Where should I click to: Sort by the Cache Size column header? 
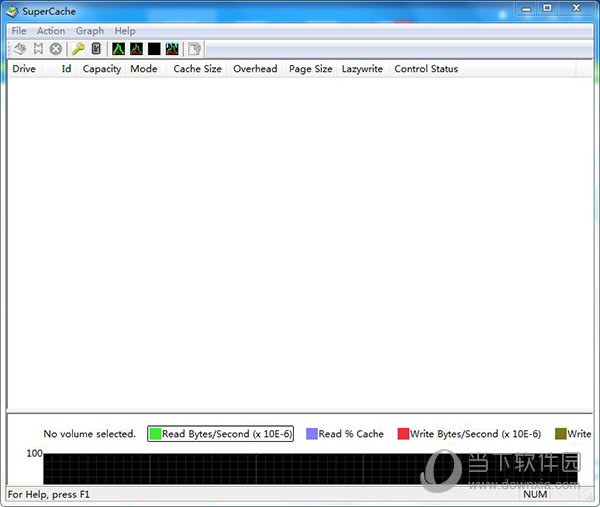point(196,69)
